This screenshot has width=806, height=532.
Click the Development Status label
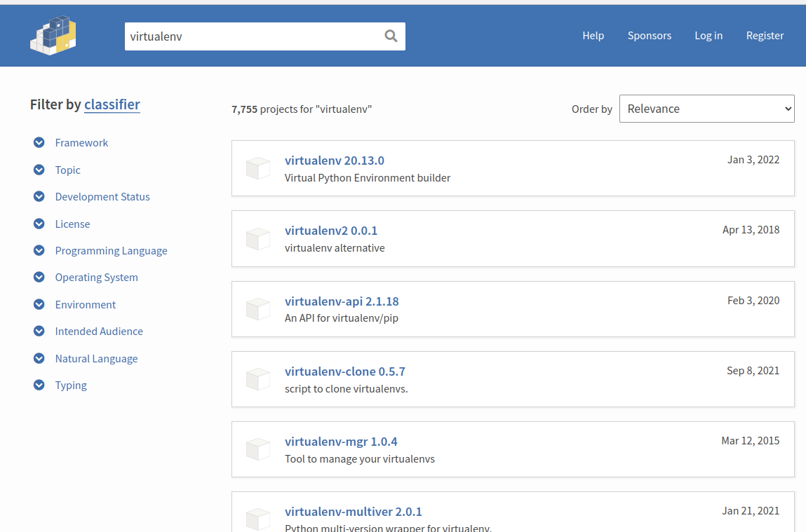[102, 197]
